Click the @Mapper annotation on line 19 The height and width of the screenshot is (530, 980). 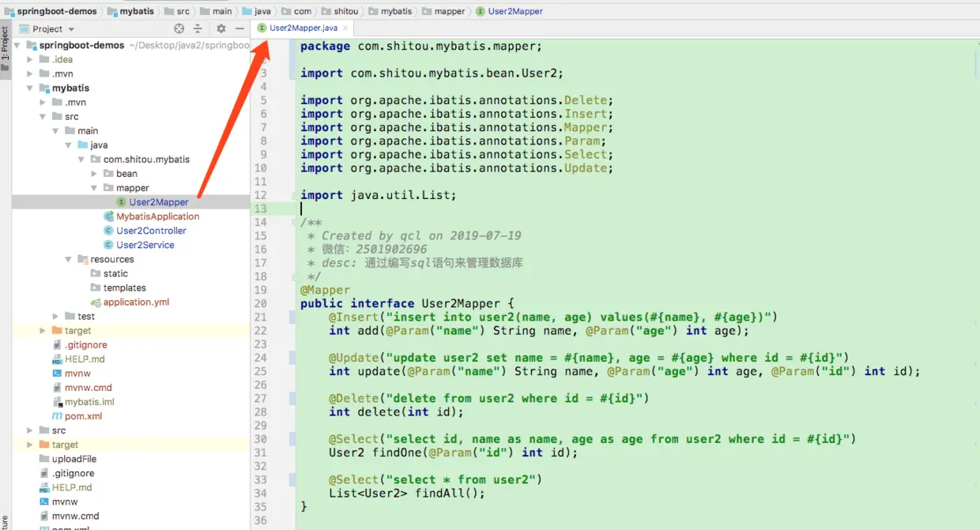point(325,290)
